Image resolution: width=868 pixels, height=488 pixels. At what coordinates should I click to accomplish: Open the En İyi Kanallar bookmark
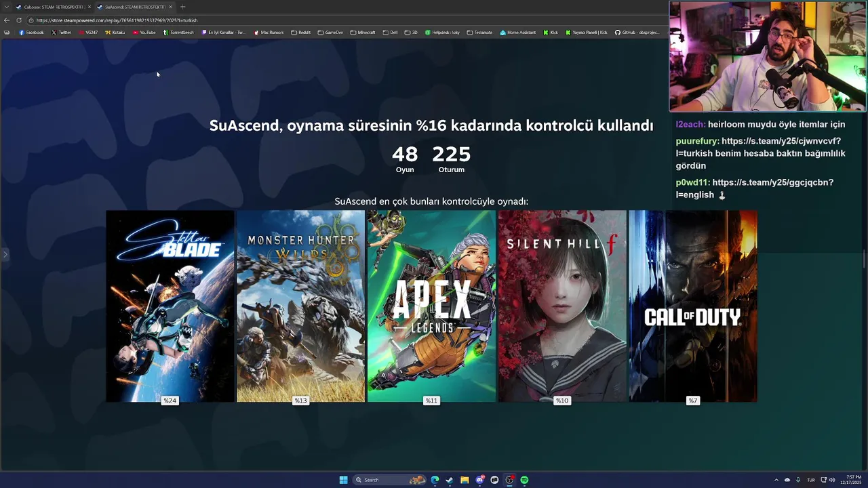click(224, 33)
